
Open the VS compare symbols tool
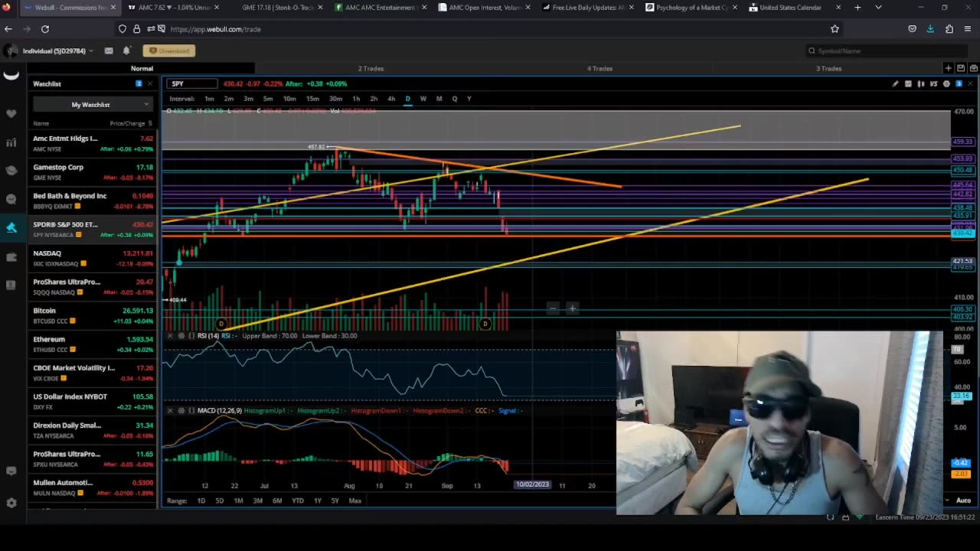tap(933, 83)
